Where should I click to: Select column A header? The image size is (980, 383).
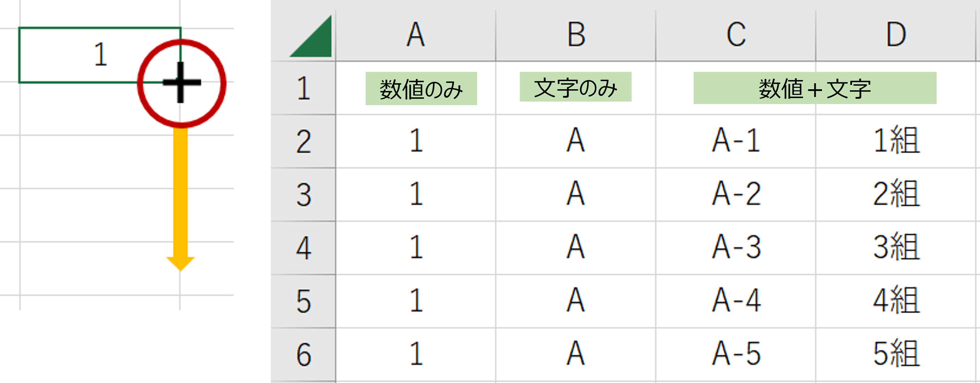click(x=416, y=35)
